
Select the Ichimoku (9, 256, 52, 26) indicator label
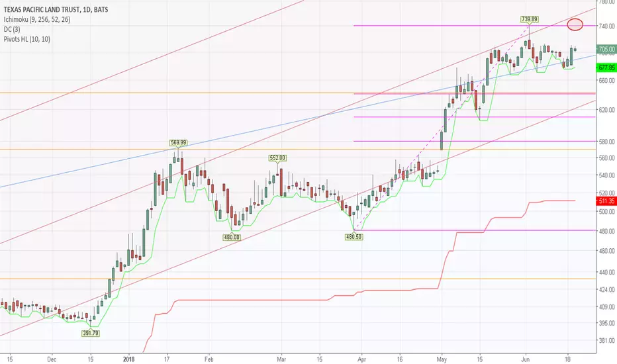(37, 19)
